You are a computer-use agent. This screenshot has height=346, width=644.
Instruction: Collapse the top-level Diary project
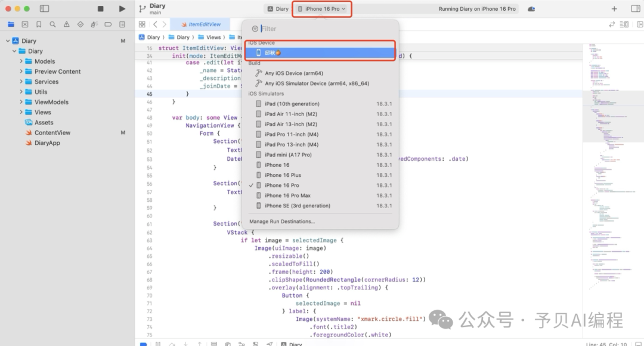point(8,41)
